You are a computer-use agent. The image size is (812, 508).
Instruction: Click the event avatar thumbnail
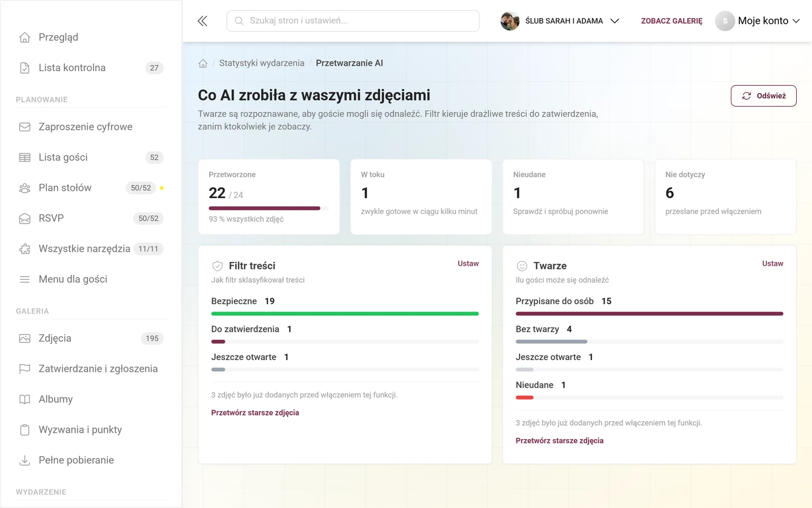[510, 21]
